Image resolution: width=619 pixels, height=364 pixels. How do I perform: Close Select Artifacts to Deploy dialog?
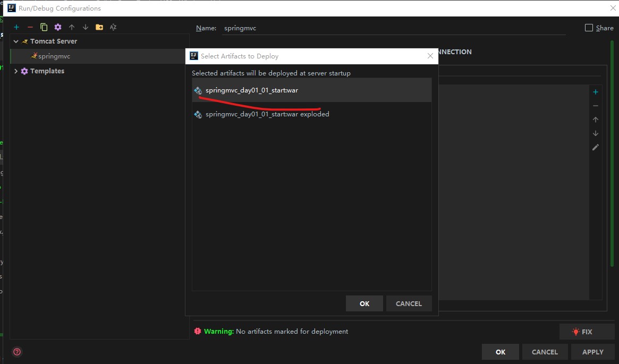click(430, 56)
